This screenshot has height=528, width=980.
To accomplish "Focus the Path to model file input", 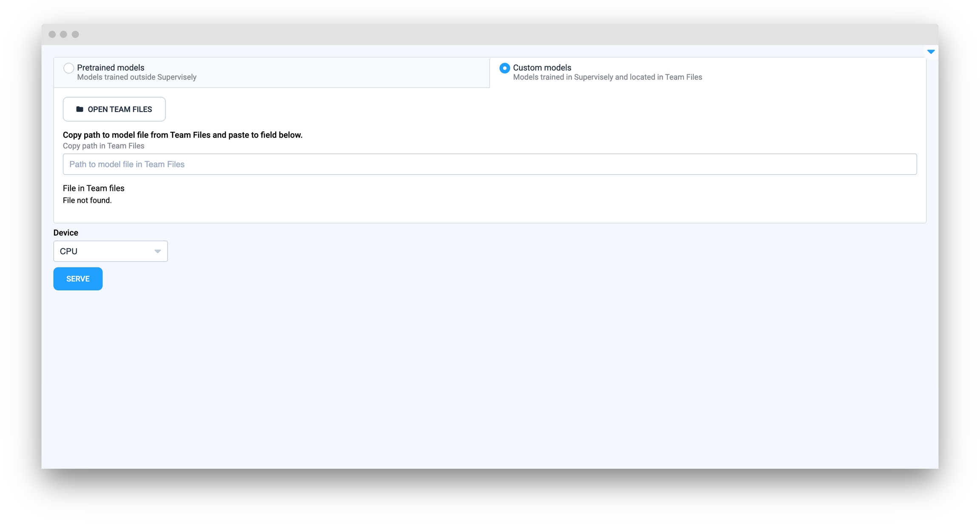I will tap(490, 164).
